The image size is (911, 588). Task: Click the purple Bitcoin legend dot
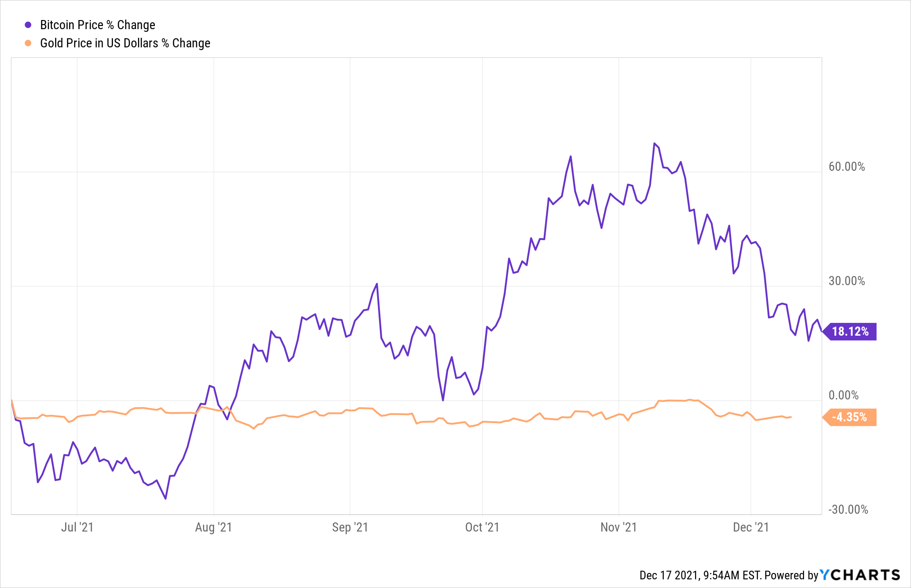point(28,25)
